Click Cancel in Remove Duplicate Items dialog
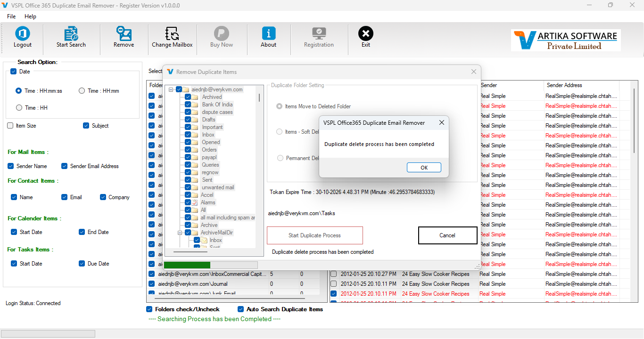This screenshot has height=339, width=644. pyautogui.click(x=447, y=235)
